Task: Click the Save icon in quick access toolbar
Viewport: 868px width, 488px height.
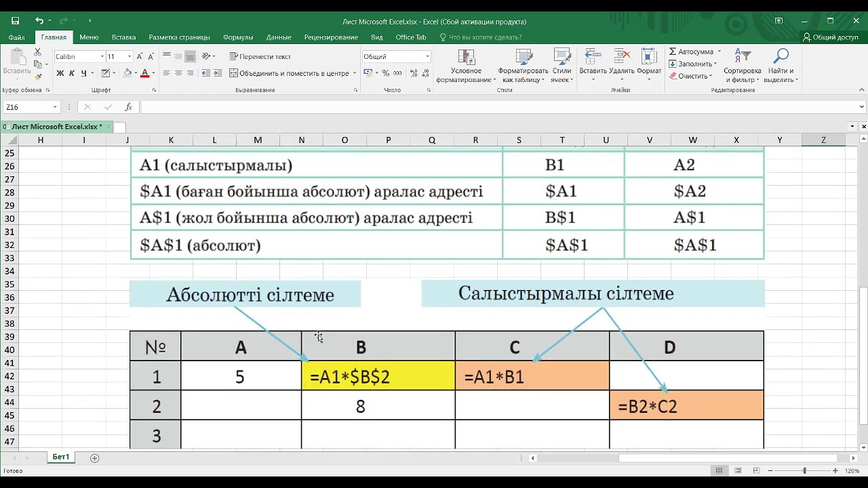Action: tap(16, 21)
